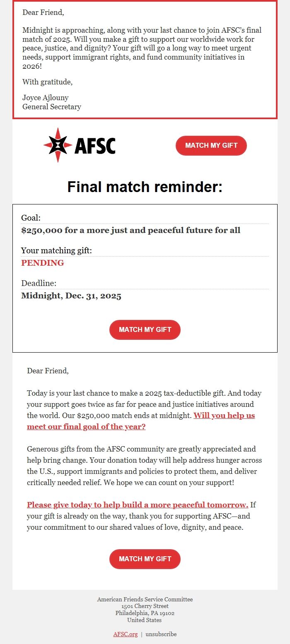
Task: Click the "Final match reminder" heading
Action: tap(145, 187)
